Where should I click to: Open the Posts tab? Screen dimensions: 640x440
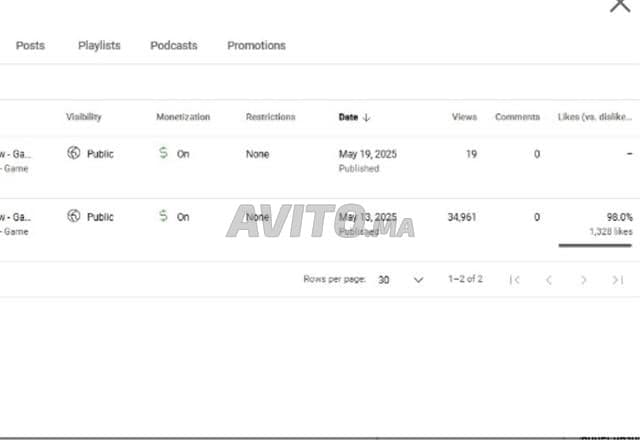click(x=30, y=45)
